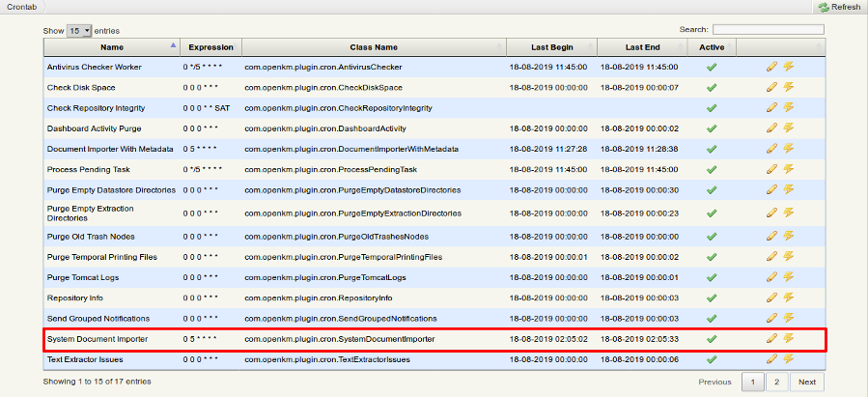
Task: Click the Refresh button
Action: point(838,7)
